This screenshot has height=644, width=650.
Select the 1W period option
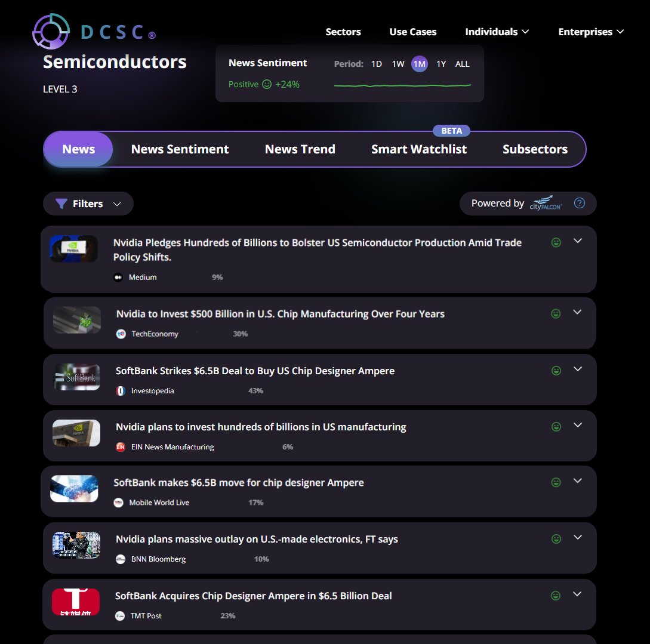click(398, 64)
